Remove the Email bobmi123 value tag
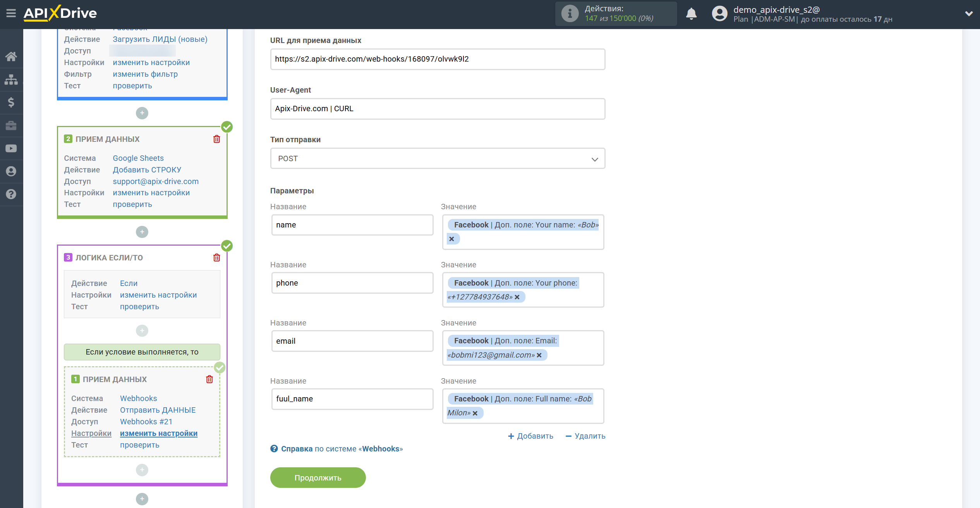Viewport: 980px width, 508px height. pos(539,355)
